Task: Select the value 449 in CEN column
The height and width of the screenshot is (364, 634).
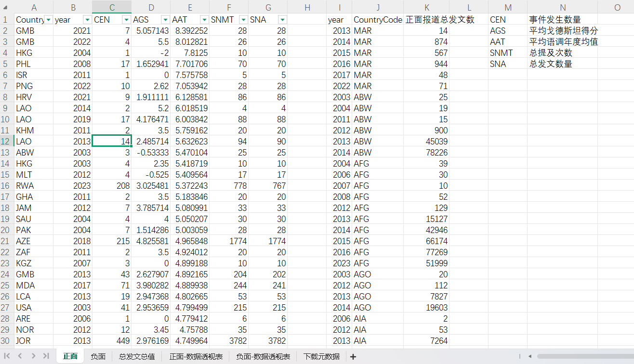Action: click(x=112, y=341)
